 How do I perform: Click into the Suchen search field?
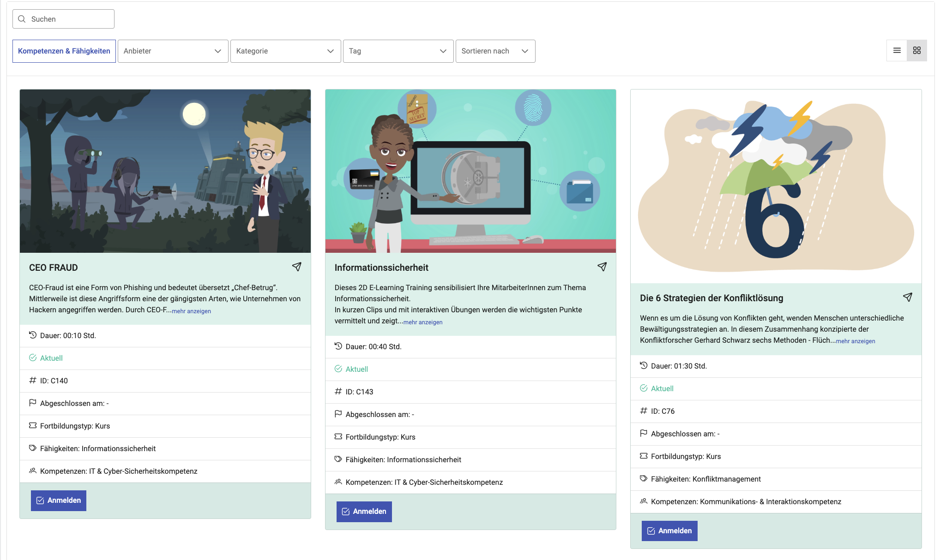pos(69,19)
